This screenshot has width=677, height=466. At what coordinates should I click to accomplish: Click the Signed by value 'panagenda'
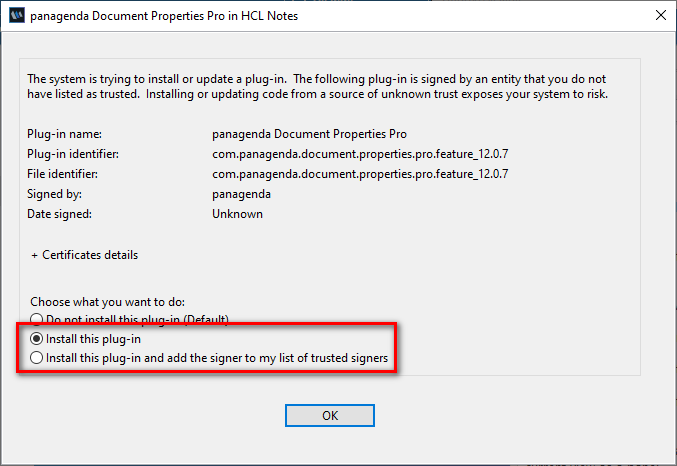pyautogui.click(x=241, y=194)
